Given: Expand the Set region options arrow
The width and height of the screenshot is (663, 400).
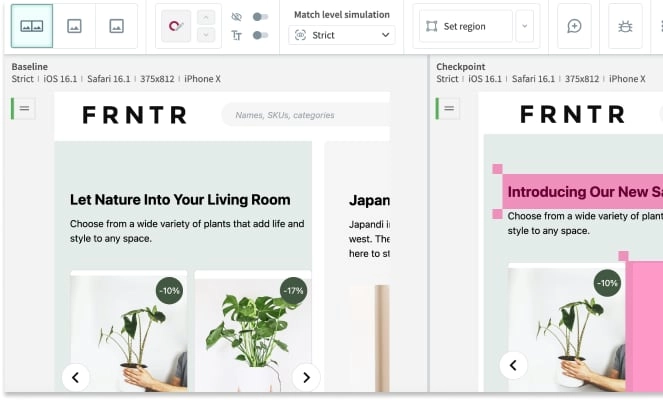Looking at the screenshot, I should 525,26.
